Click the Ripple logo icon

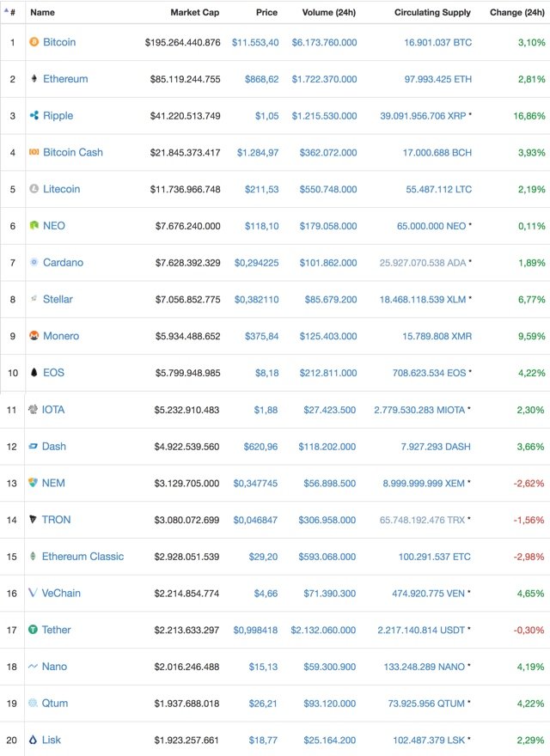34,115
